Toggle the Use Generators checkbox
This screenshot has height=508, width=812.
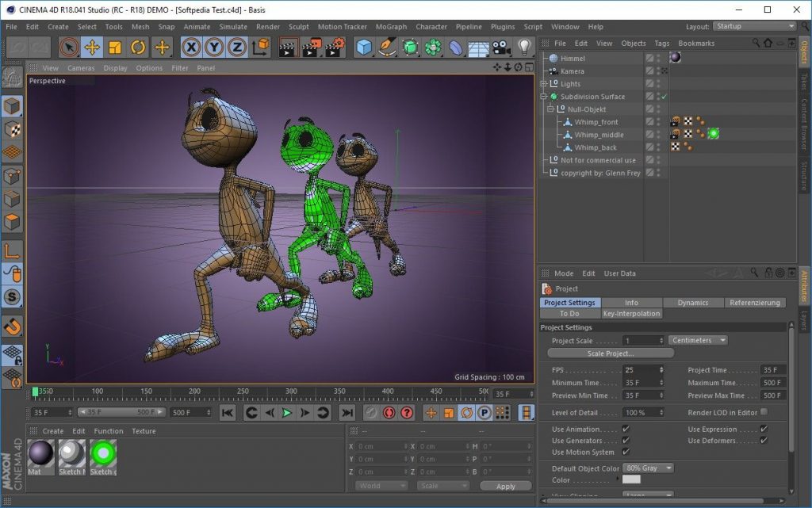click(x=626, y=440)
